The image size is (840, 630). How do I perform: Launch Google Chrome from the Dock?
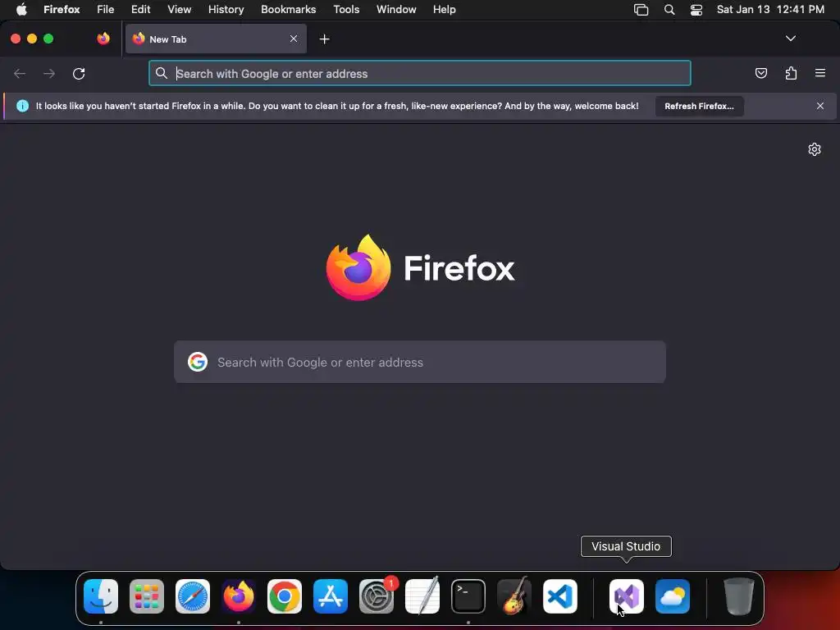click(285, 596)
